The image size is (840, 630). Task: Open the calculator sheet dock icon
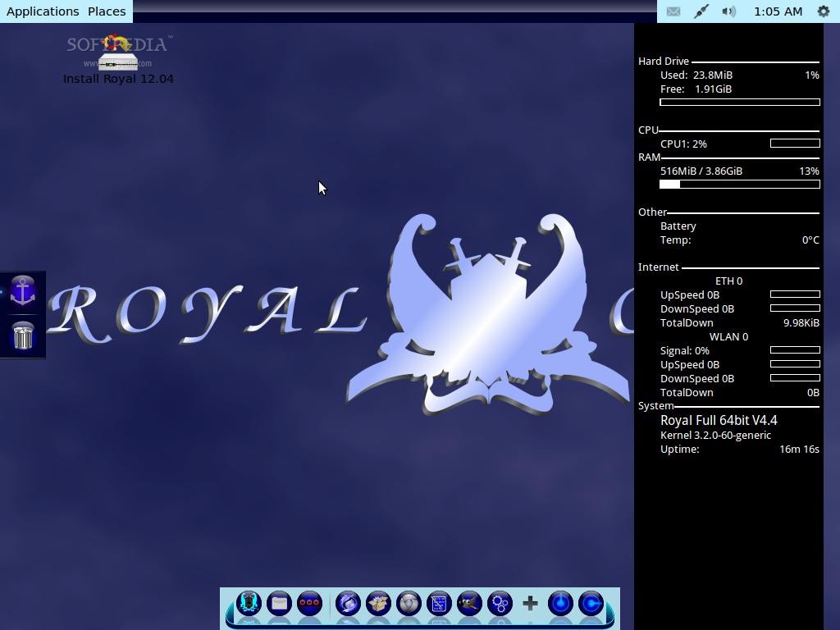[439, 603]
